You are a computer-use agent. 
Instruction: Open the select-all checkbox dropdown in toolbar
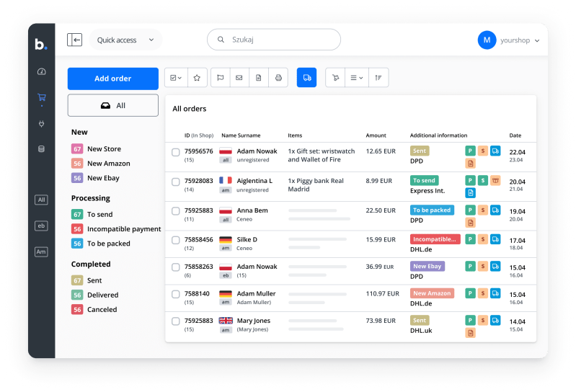coord(176,77)
